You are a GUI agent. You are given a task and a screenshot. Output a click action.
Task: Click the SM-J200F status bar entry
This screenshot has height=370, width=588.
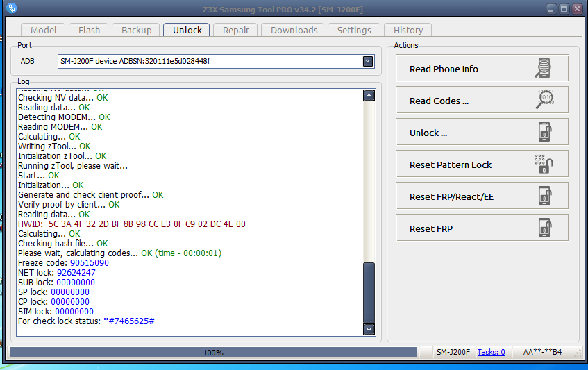point(453,352)
